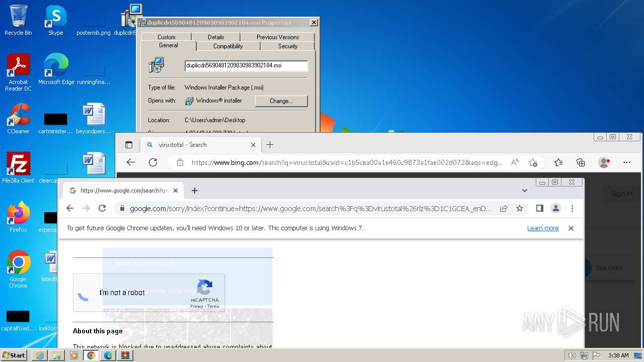Open Windows Media Player from taskbar
The image size is (644, 362).
point(74,355)
